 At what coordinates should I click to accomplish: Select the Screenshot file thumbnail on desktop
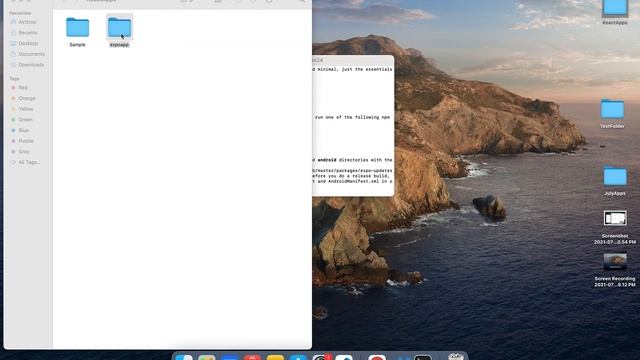click(615, 218)
